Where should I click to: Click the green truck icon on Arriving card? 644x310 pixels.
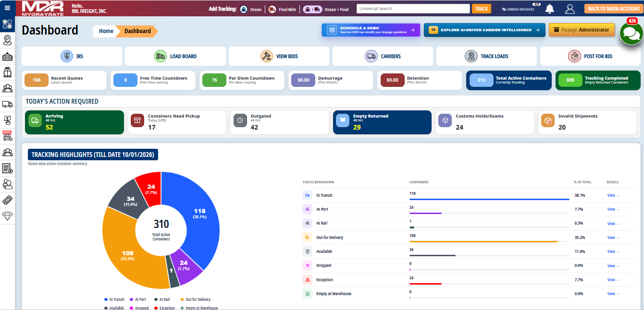point(35,121)
